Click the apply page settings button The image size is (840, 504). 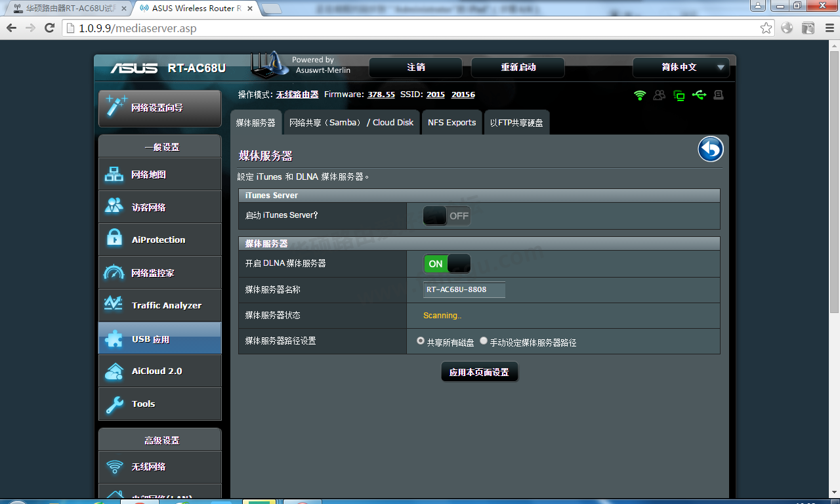click(479, 372)
